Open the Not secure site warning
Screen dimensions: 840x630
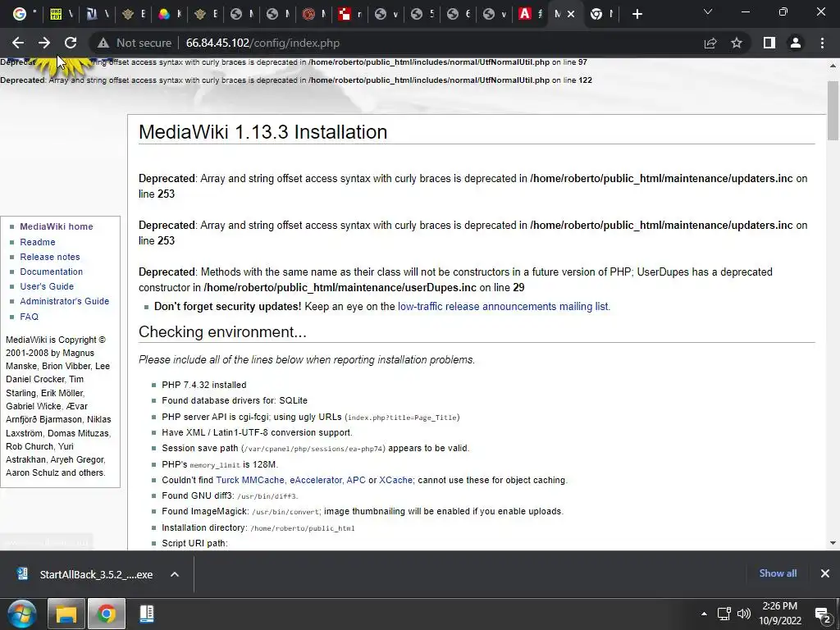tap(135, 43)
